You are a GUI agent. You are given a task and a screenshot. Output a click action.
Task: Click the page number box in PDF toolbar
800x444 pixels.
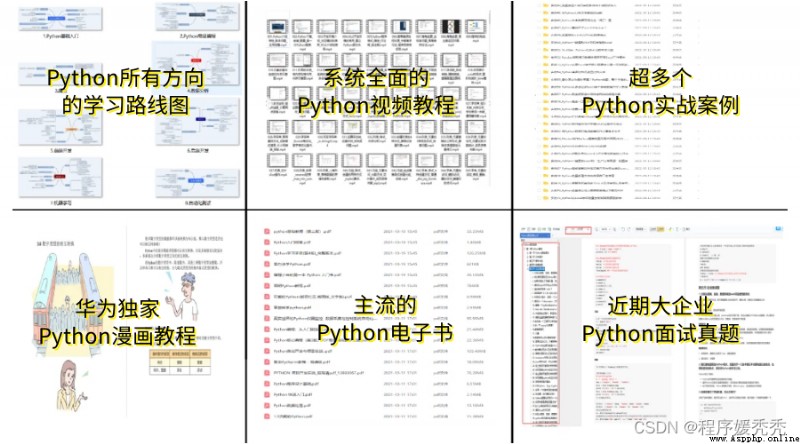coord(578,230)
